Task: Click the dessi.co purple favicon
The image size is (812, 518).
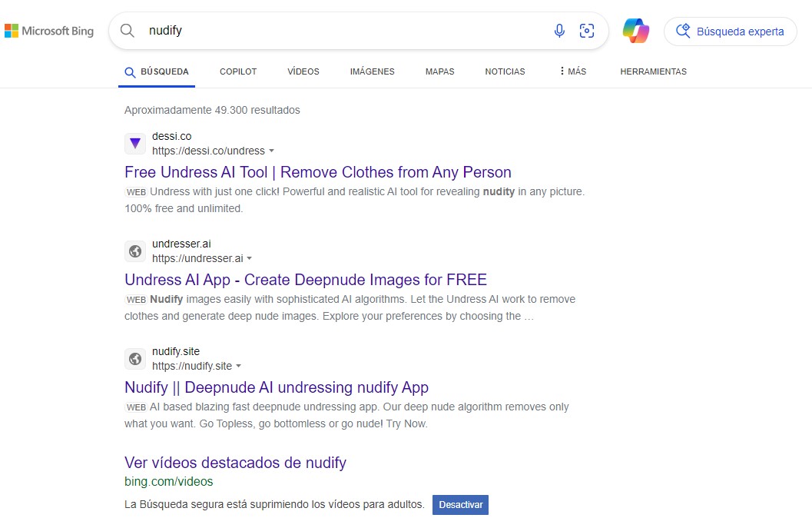Action: [135, 144]
